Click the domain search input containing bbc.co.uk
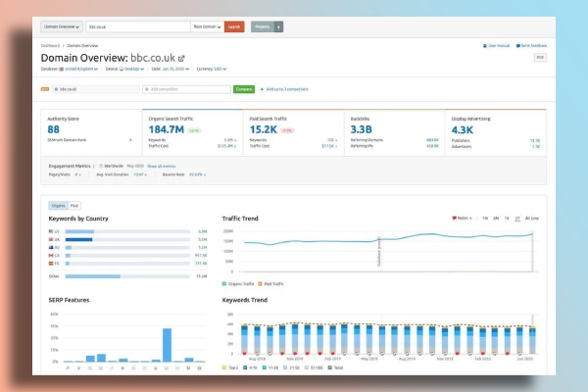 pyautogui.click(x=138, y=26)
